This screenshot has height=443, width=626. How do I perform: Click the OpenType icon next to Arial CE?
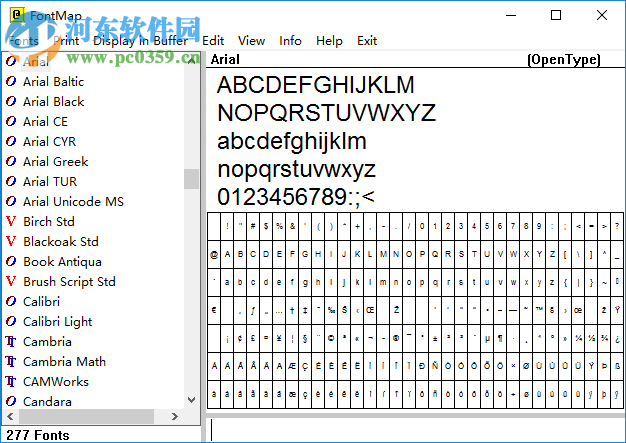point(11,121)
